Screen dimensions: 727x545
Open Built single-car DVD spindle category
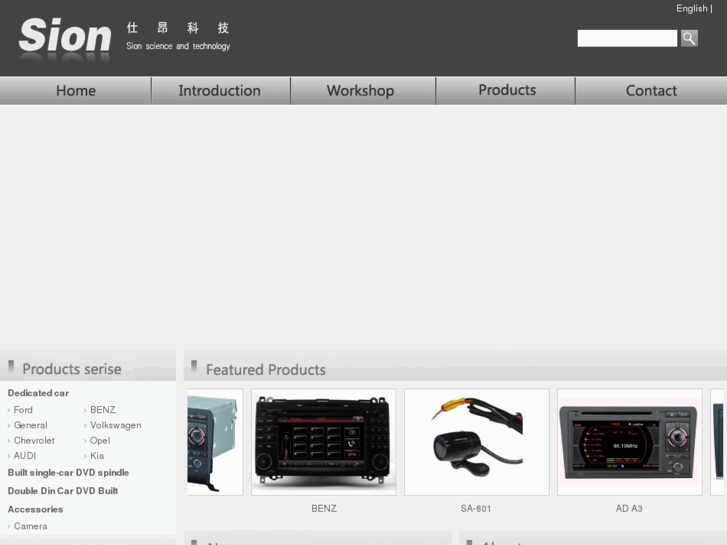click(68, 473)
